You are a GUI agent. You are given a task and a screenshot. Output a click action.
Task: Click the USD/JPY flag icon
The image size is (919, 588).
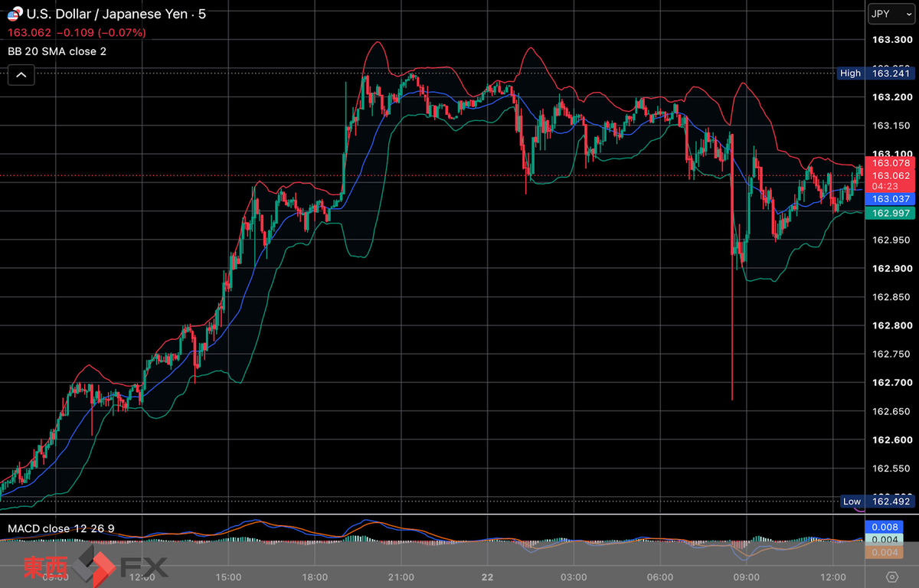click(15, 15)
